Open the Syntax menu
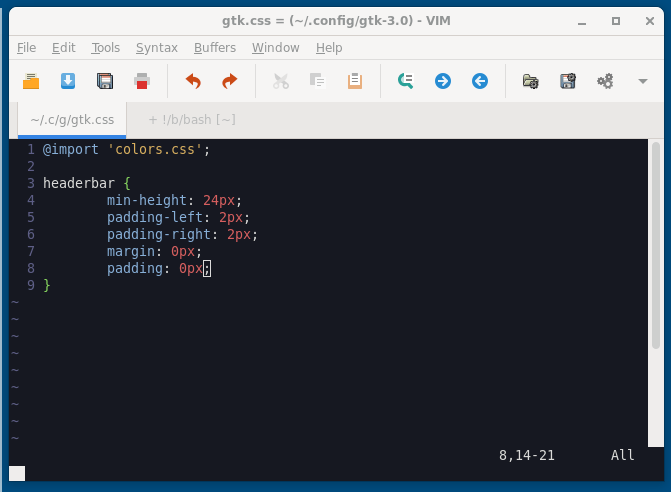Viewport: 671px width, 492px height. (157, 47)
